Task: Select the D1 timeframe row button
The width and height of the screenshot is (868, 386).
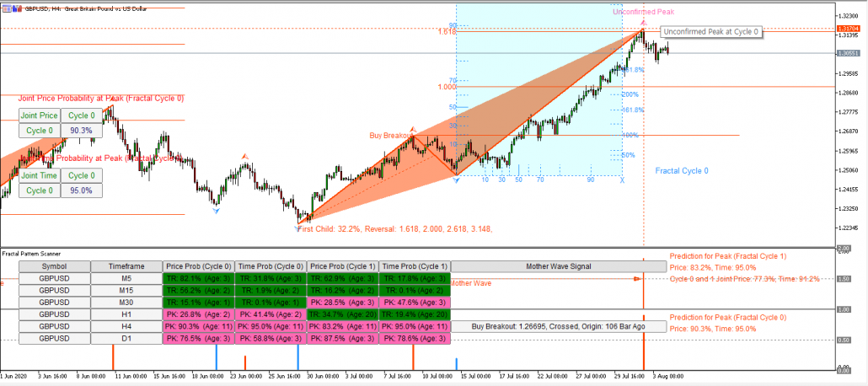Action: [126, 338]
